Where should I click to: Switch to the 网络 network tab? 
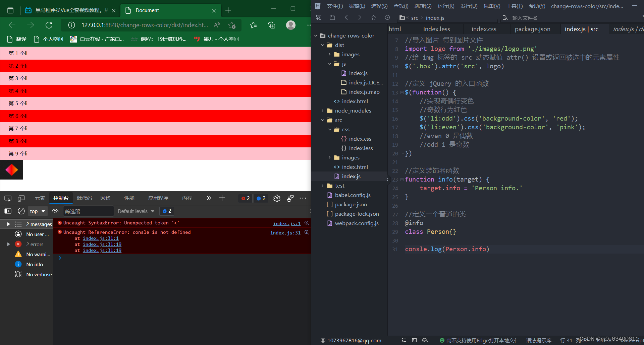[x=105, y=198]
